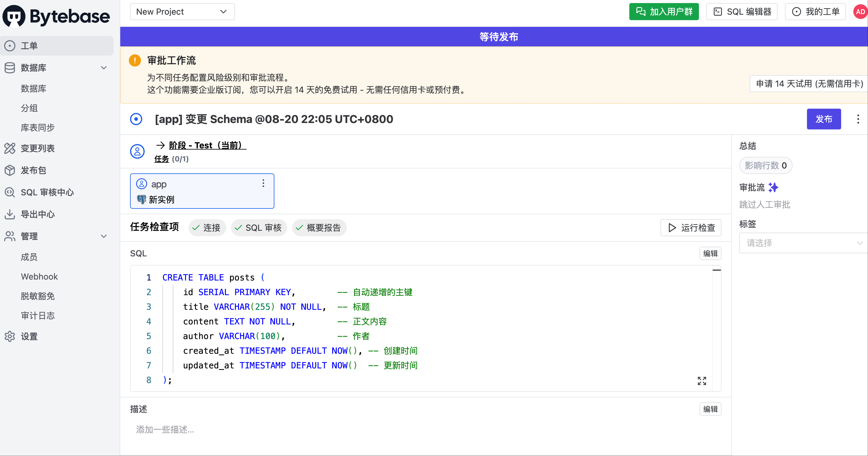The image size is (868, 456).
Task: Open the AD user avatar menu
Action: tap(860, 12)
